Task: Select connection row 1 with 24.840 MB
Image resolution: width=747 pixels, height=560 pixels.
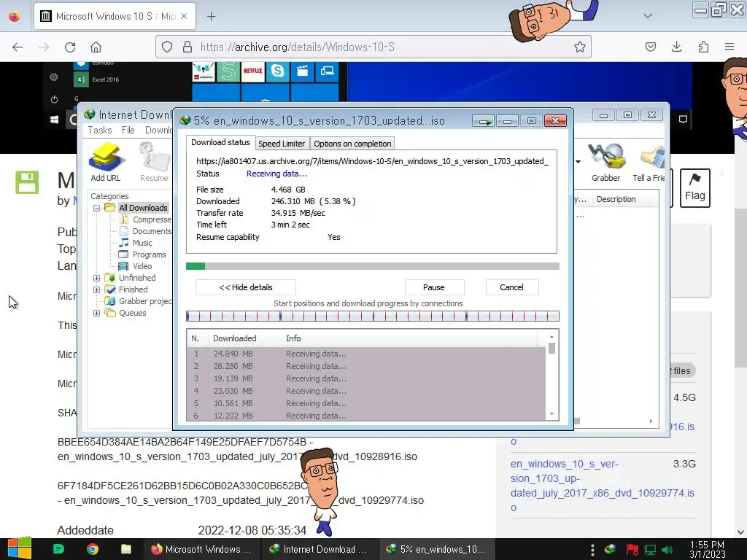Action: (366, 354)
